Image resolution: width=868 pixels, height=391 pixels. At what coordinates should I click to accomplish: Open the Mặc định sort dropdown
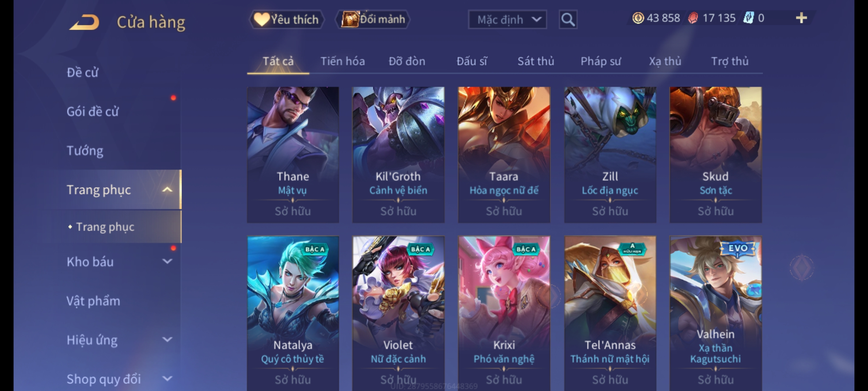click(x=507, y=20)
